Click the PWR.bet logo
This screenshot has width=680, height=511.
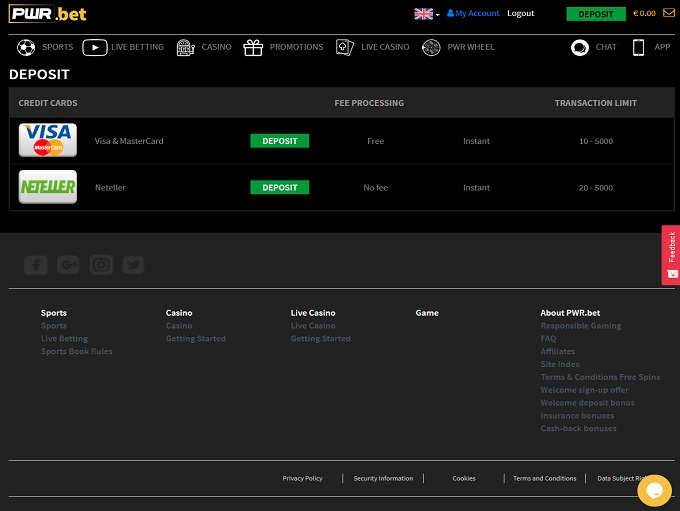coord(48,14)
